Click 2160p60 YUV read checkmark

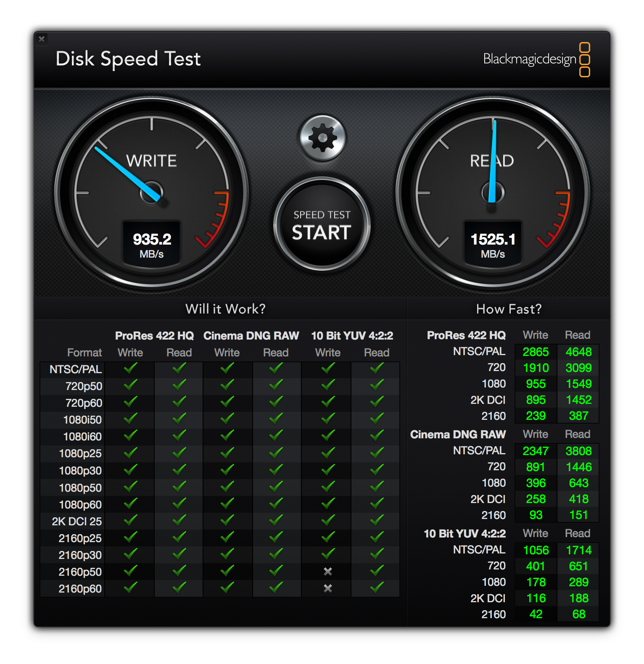coord(377,588)
